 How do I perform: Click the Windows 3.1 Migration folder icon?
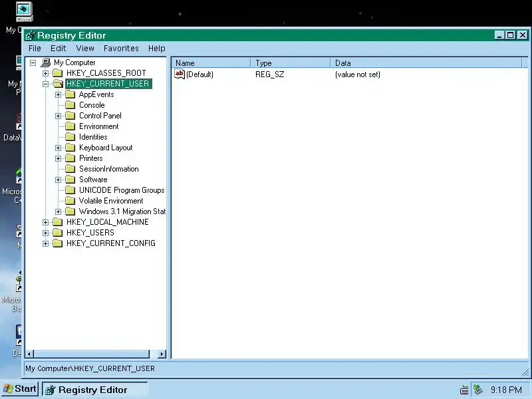click(x=70, y=211)
